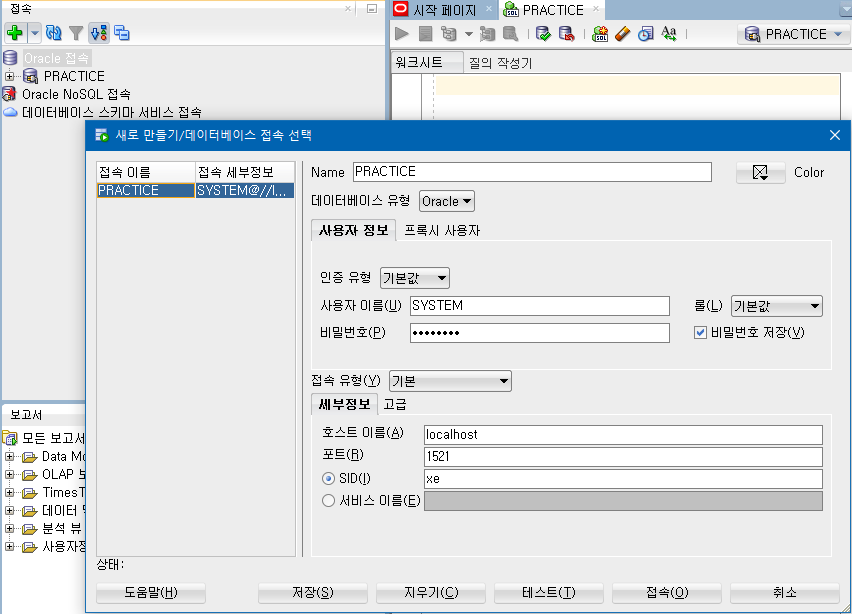Screen dimensions: 852x614
Task: Open the 접속 유형 dropdown
Action: tap(450, 381)
